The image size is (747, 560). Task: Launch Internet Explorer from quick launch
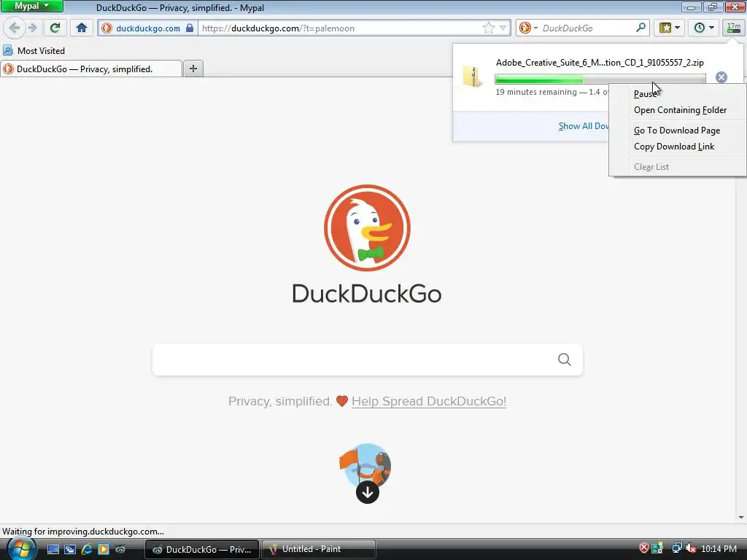pos(87,549)
